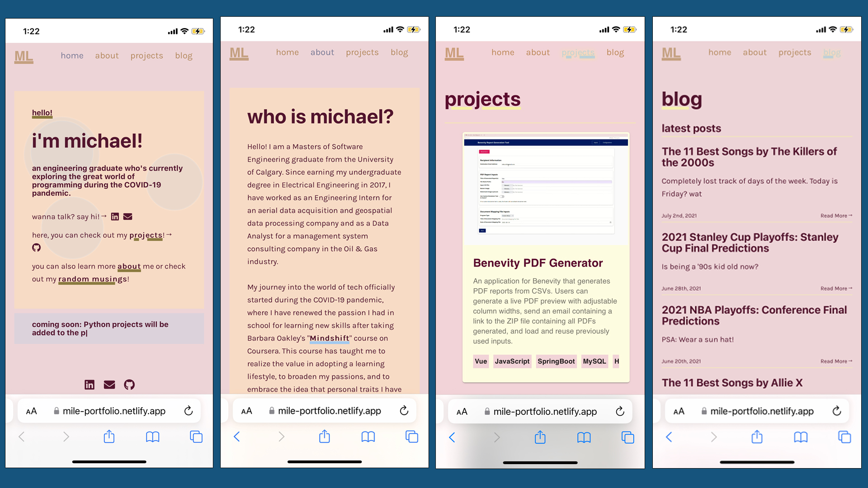The height and width of the screenshot is (488, 868).
Task: Click the email icon in footer
Action: (109, 385)
